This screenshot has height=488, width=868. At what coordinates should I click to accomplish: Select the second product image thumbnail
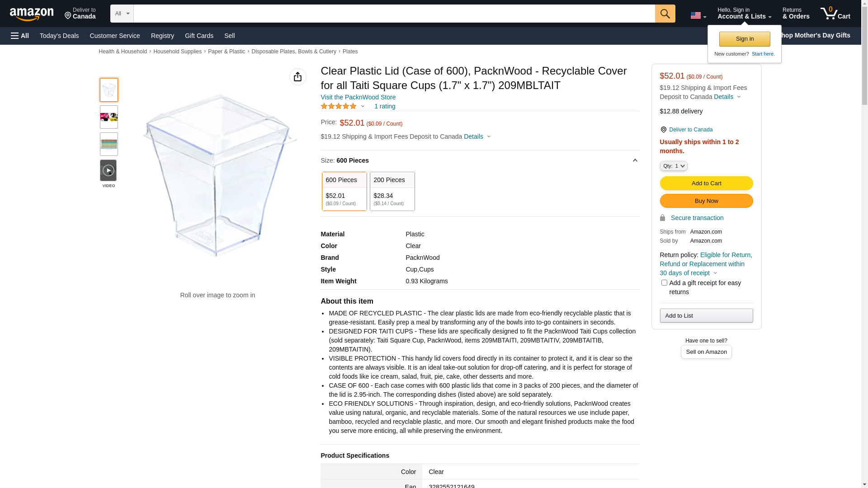coord(108,117)
